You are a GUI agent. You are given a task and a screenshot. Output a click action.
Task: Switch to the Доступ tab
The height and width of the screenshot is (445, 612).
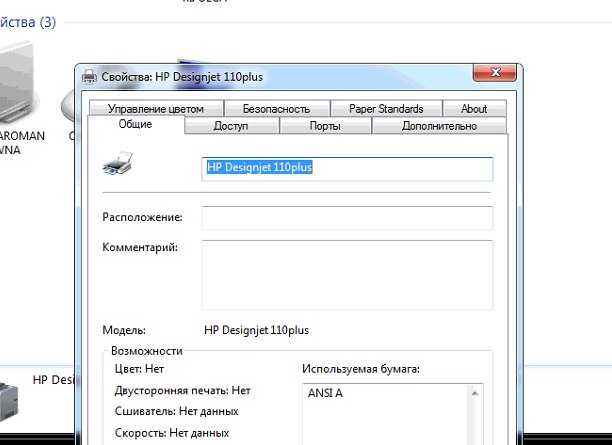click(x=231, y=127)
